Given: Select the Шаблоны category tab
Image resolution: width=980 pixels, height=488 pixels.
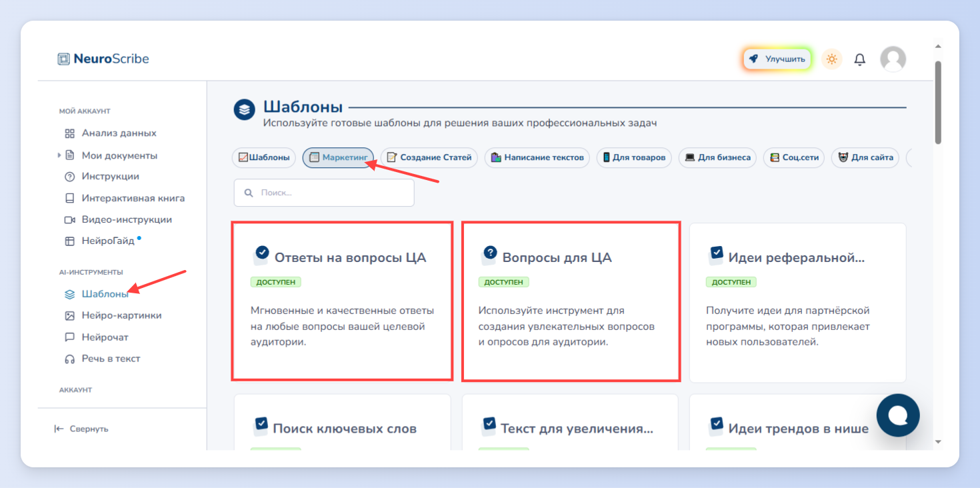Looking at the screenshot, I should pyautogui.click(x=264, y=158).
